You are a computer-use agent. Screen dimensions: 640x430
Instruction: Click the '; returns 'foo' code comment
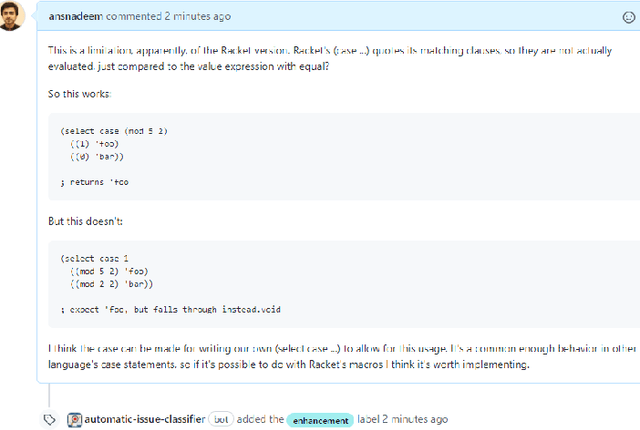pos(96,184)
